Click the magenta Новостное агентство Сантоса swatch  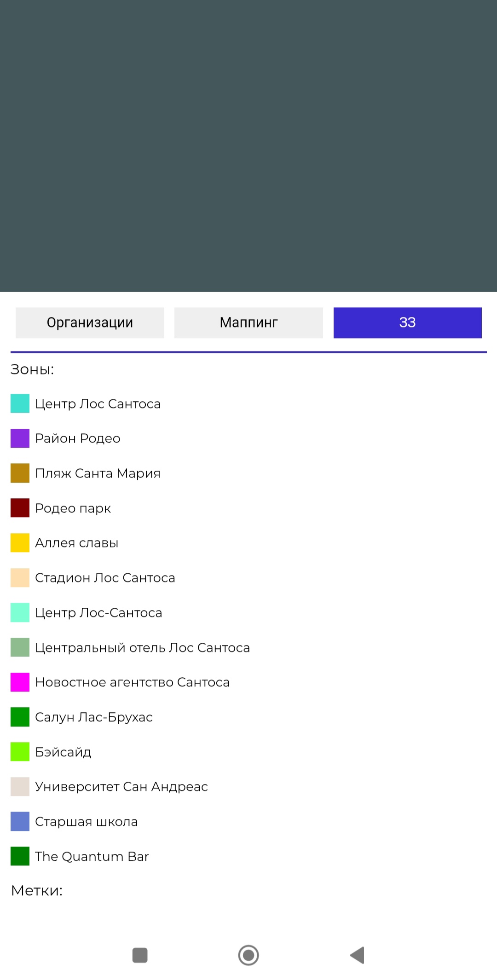pos(20,682)
